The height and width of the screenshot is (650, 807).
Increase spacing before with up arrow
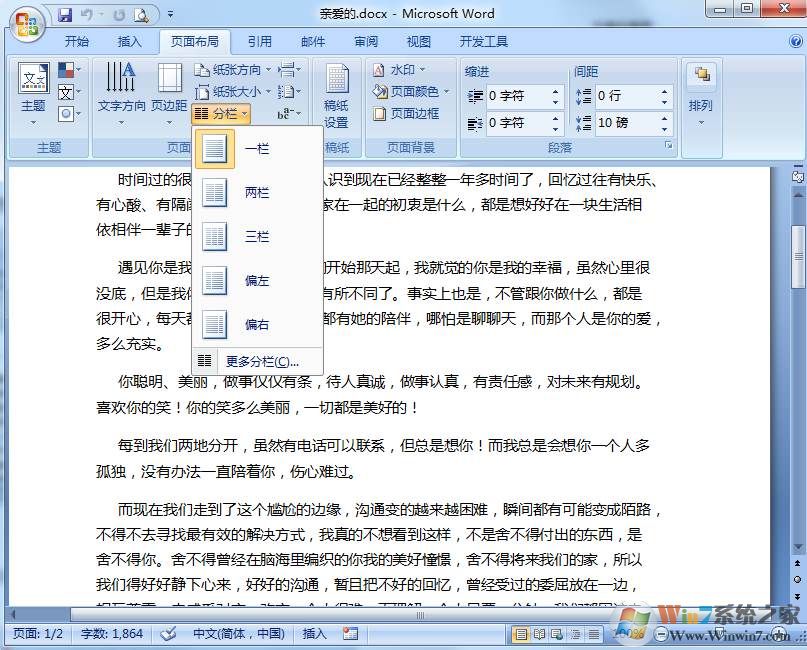coord(664,92)
